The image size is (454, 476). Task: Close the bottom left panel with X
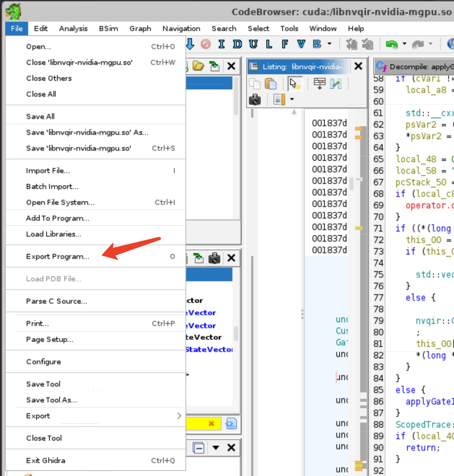231,448
